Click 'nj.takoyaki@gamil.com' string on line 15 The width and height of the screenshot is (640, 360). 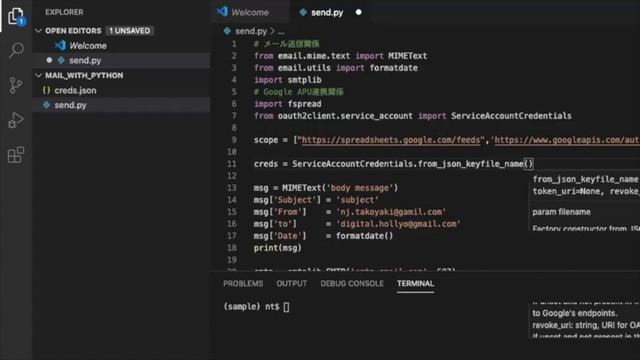point(391,212)
